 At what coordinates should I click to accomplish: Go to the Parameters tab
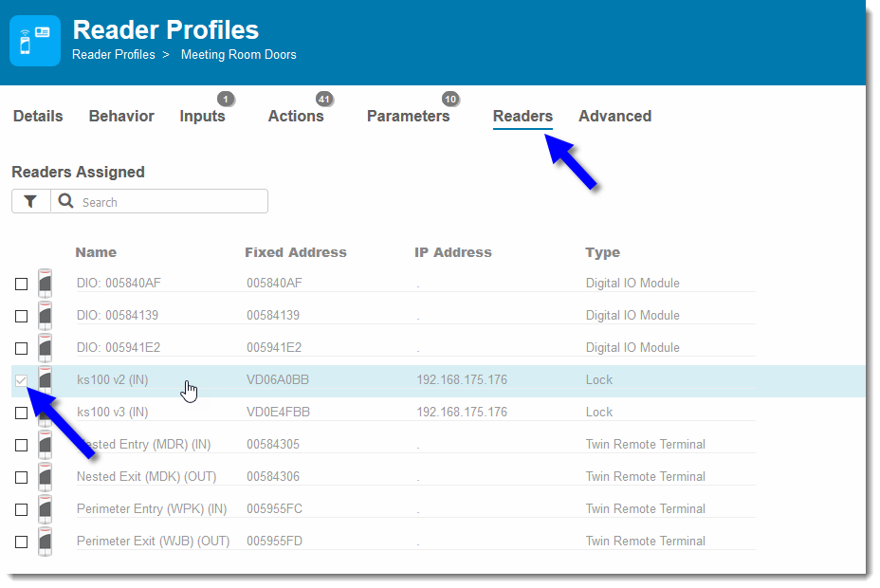coord(408,116)
